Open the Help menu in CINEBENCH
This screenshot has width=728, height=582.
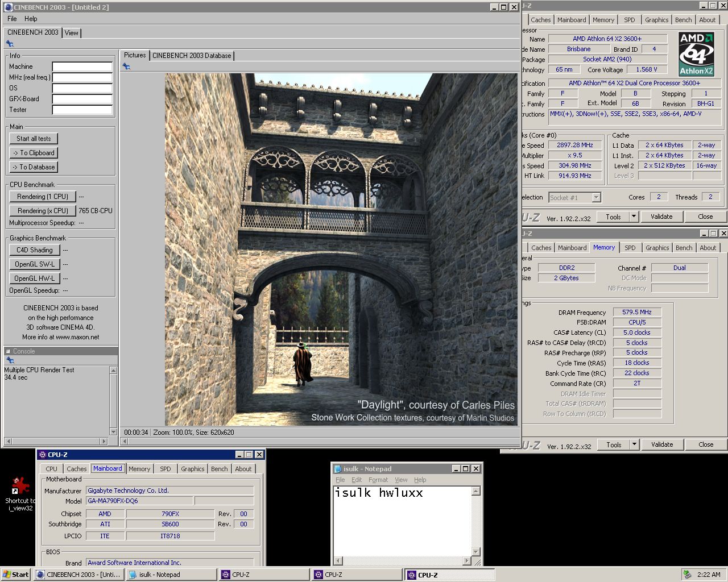click(31, 19)
